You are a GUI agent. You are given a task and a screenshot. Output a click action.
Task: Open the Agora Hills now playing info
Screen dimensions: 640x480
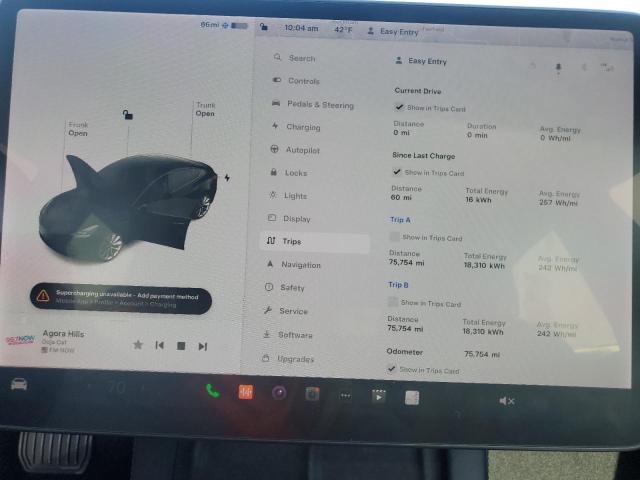[x=63, y=333]
